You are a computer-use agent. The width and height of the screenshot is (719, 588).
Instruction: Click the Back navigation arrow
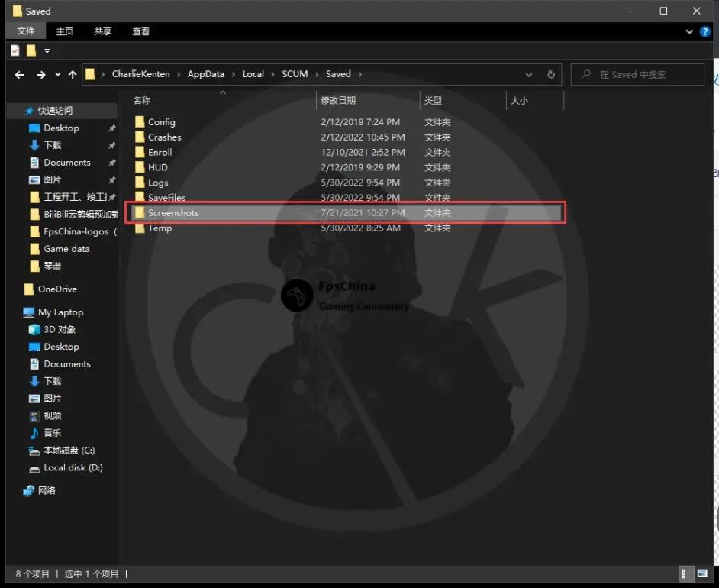coord(21,74)
